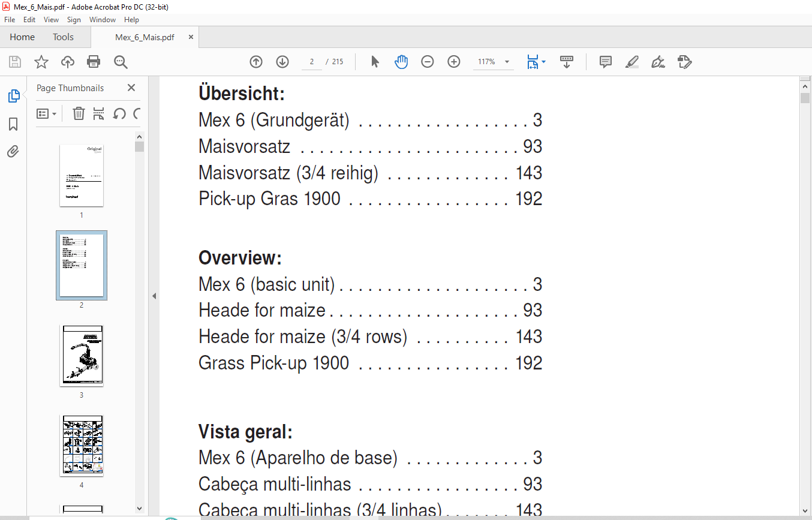This screenshot has width=812, height=520.
Task: Open the View menu
Action: pos(51,20)
